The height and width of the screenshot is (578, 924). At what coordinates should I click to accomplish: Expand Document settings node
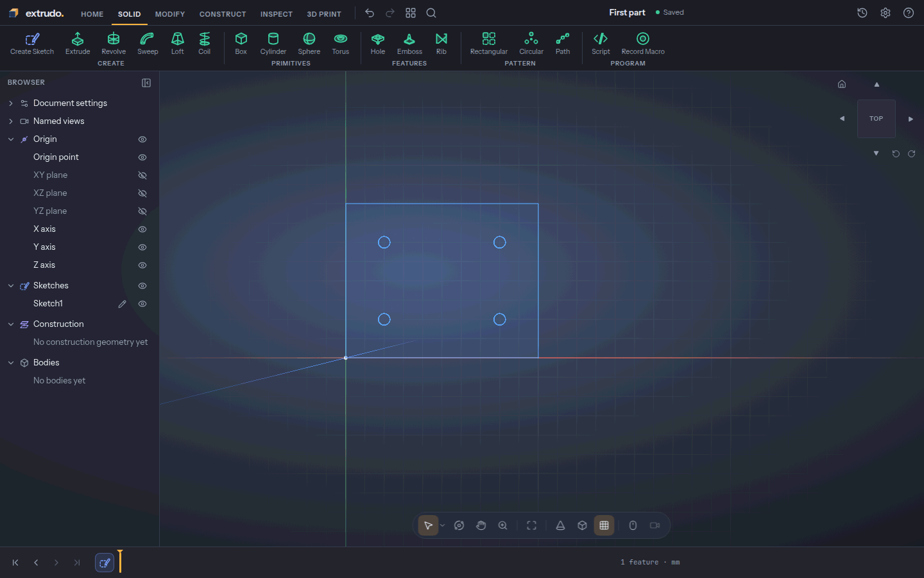pos(11,103)
